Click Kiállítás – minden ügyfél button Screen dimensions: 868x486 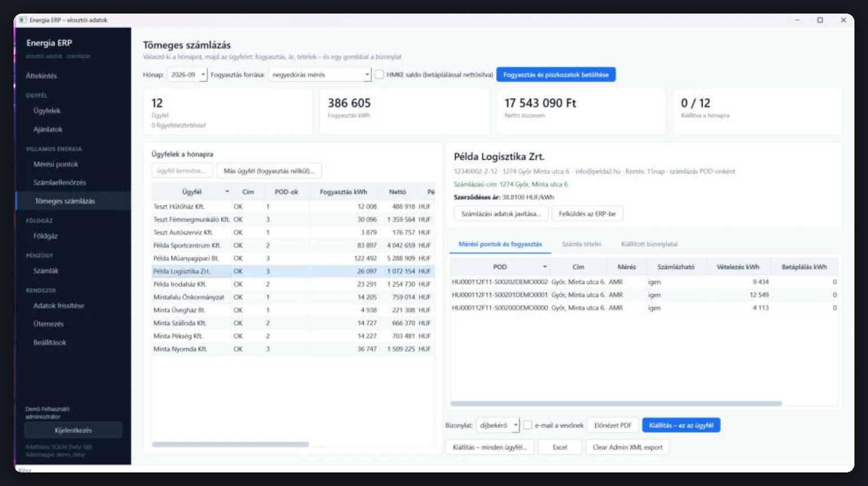tap(489, 447)
